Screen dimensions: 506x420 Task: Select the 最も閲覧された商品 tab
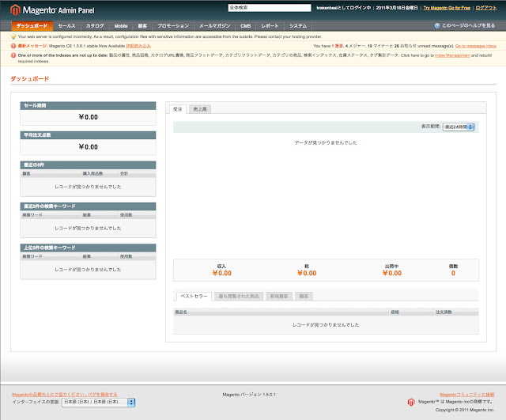239,296
